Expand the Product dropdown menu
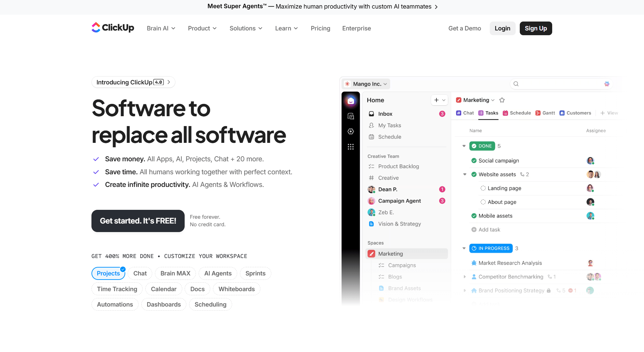644x352 pixels. [x=202, y=28]
